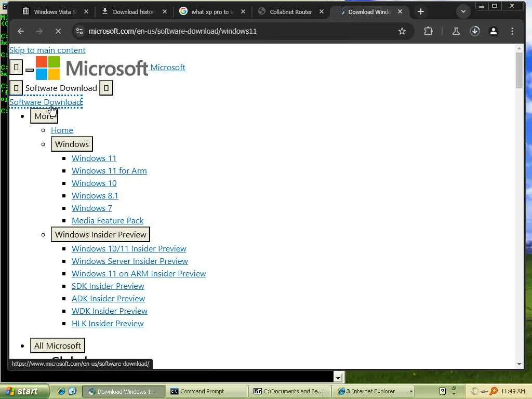The height and width of the screenshot is (399, 532).
Task: Open the extensions puzzle icon
Action: pos(428,31)
